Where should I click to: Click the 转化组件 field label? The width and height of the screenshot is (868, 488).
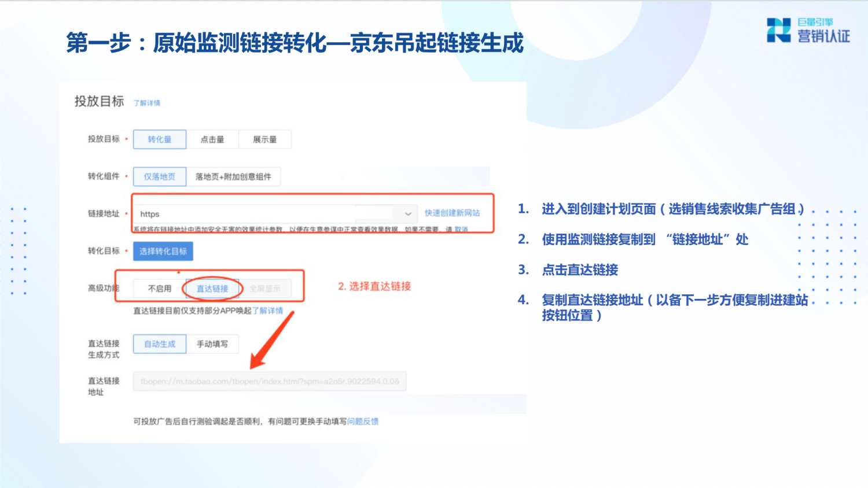[x=104, y=176]
